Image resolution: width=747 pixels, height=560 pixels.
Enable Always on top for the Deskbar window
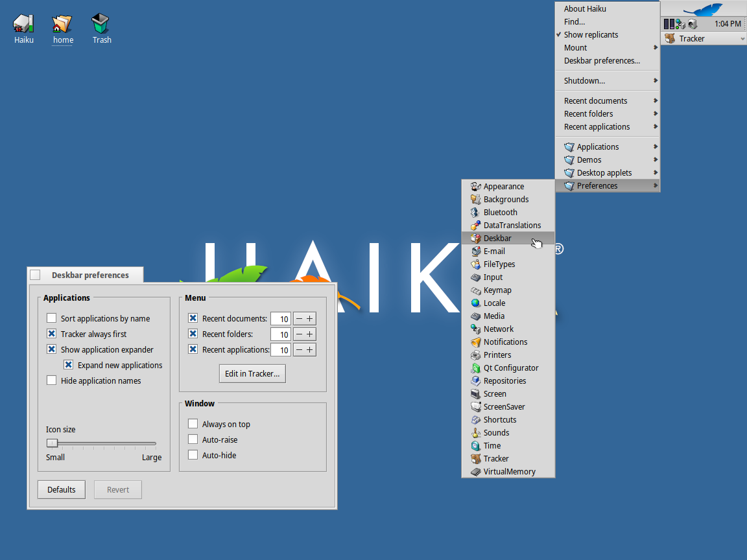pos(193,423)
